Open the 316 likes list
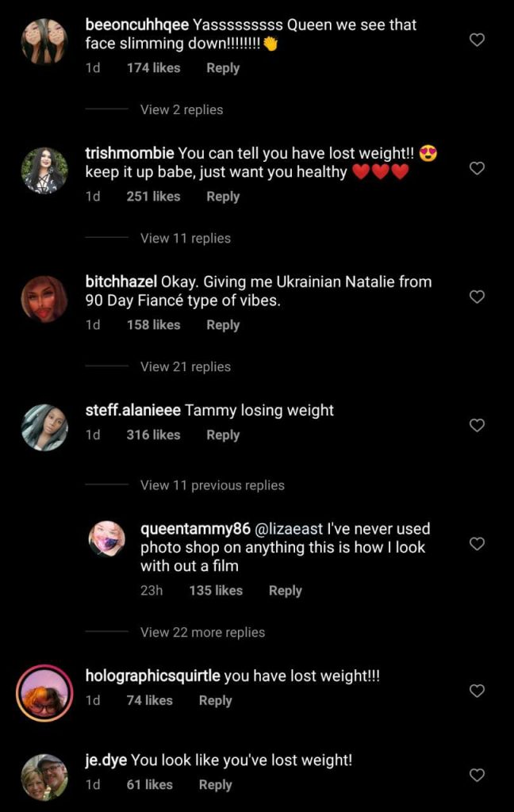Viewport: 514px width, 812px height. coord(153,435)
